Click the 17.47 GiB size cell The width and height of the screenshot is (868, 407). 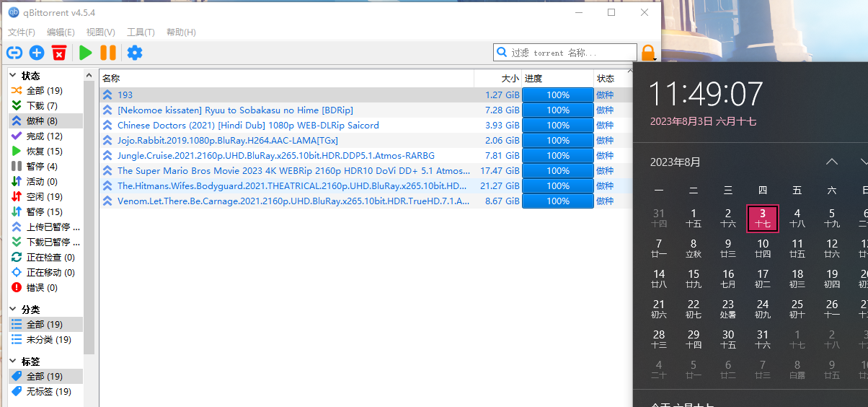coord(499,171)
